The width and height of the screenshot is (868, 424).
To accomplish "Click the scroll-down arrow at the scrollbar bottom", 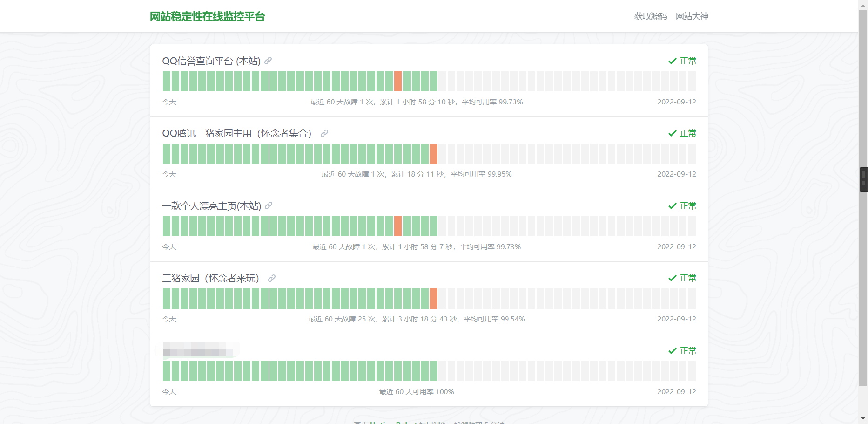I will pyautogui.click(x=863, y=418).
